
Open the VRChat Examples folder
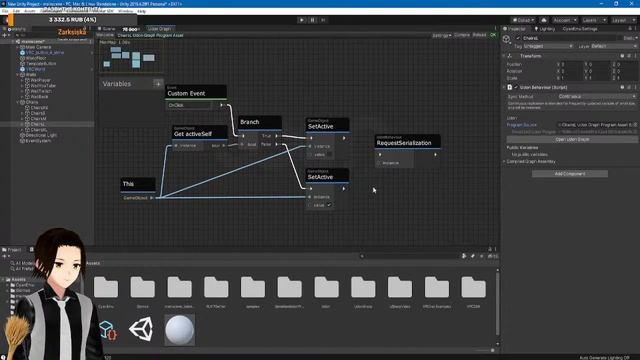coord(437,292)
